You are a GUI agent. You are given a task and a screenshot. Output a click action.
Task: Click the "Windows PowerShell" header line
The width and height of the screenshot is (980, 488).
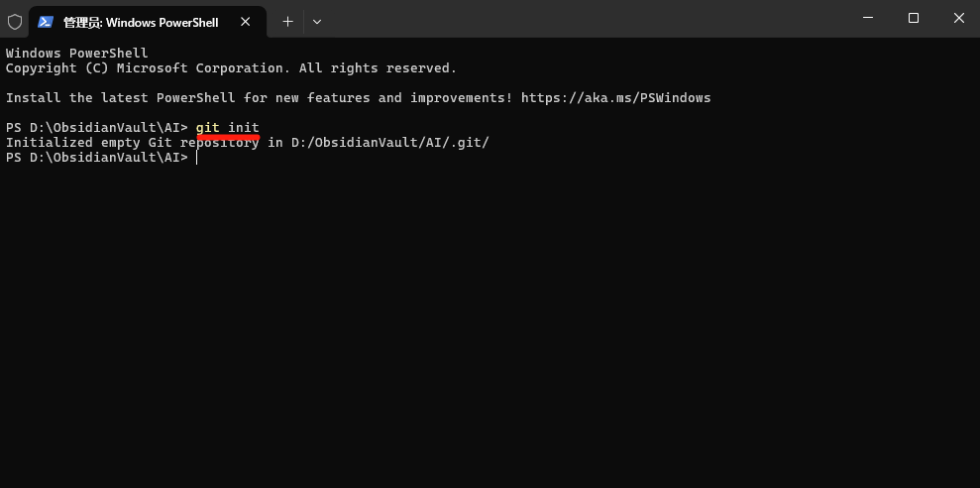(x=76, y=54)
